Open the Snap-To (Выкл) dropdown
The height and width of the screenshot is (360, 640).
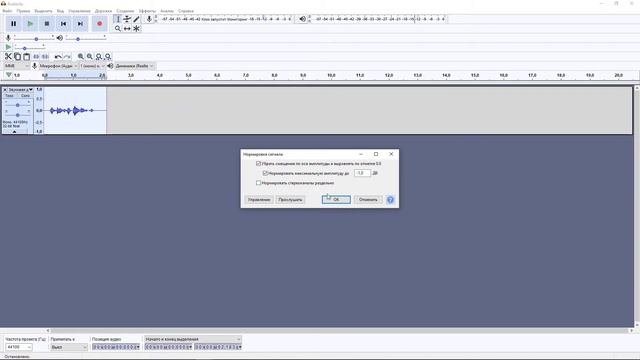[69, 347]
